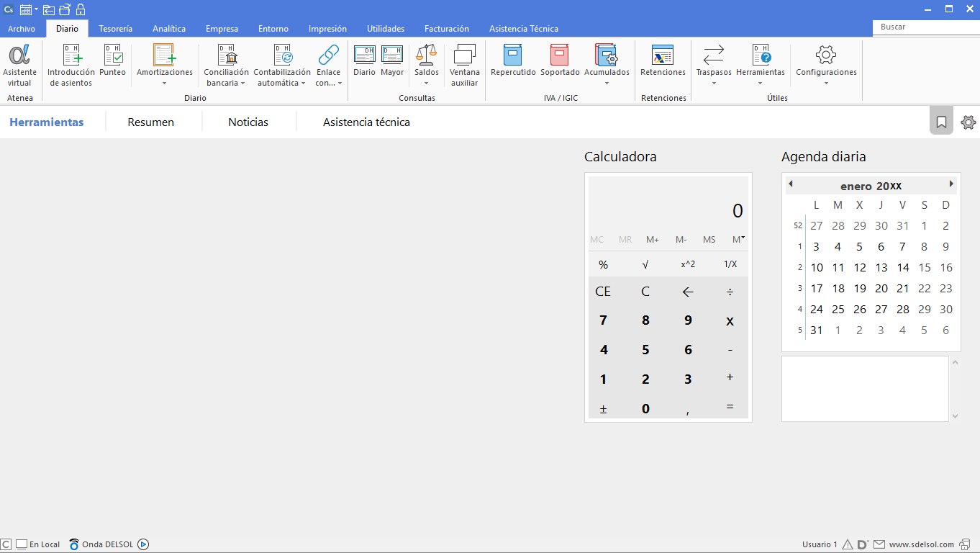Switch to the Tesorería ribbon tab
The width and height of the screenshot is (980, 553).
(115, 29)
